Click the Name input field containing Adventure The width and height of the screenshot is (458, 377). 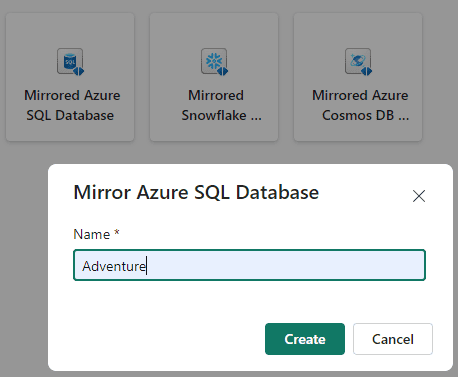[x=249, y=265]
